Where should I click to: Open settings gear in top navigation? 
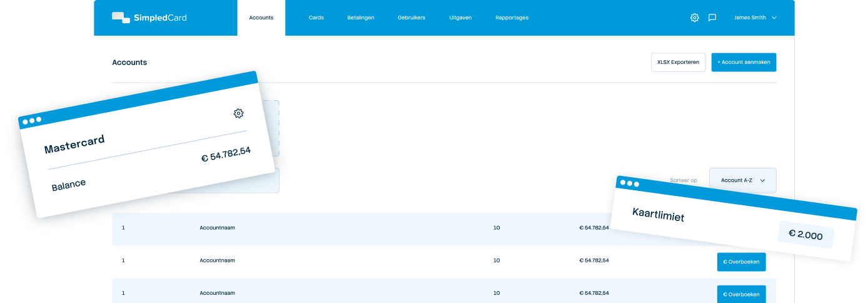pyautogui.click(x=694, y=18)
